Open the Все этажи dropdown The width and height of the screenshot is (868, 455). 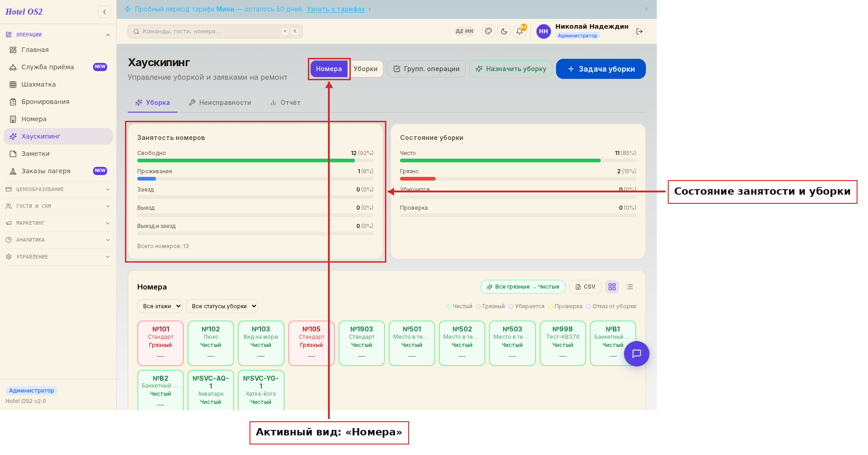coord(160,306)
